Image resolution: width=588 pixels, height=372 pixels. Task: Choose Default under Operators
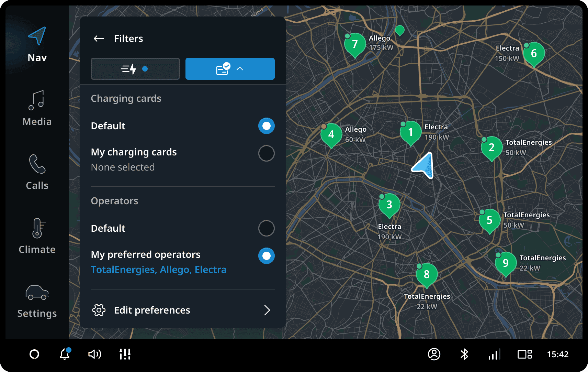tap(266, 228)
